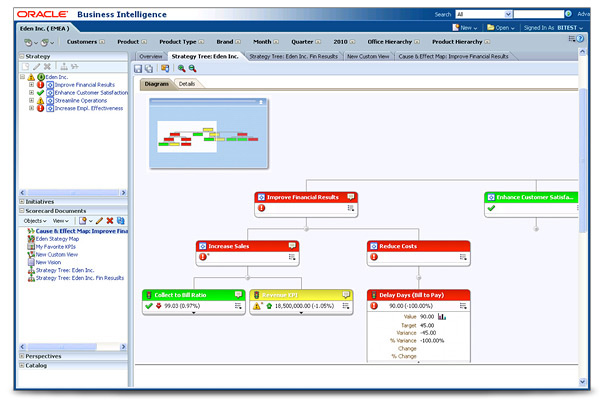Open Cause & Effect Map tab
The image size is (600, 400).
(x=453, y=56)
